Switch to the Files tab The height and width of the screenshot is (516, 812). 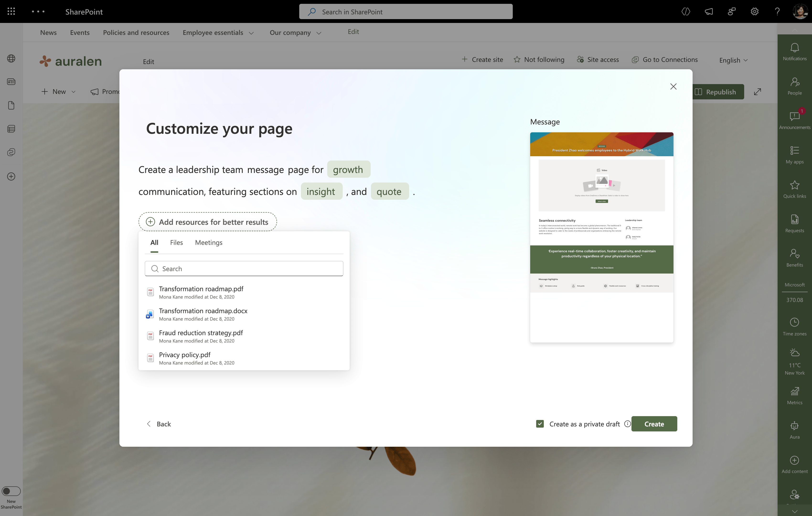tap(176, 242)
